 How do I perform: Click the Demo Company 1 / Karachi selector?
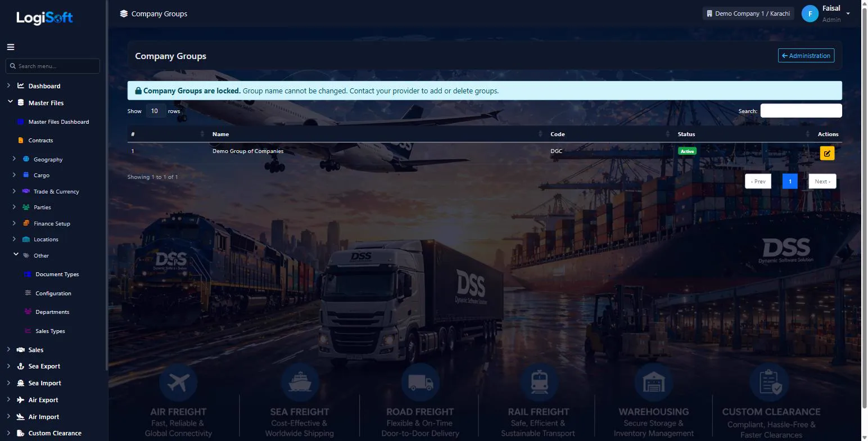[x=748, y=13]
